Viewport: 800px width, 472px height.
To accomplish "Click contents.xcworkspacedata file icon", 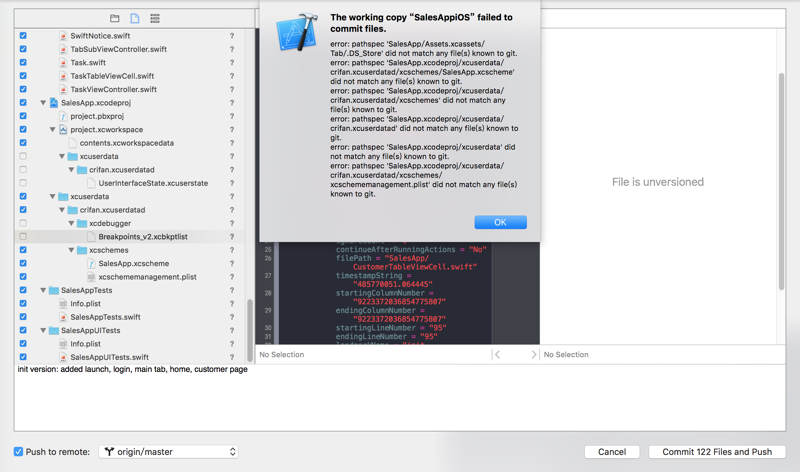I will click(72, 143).
